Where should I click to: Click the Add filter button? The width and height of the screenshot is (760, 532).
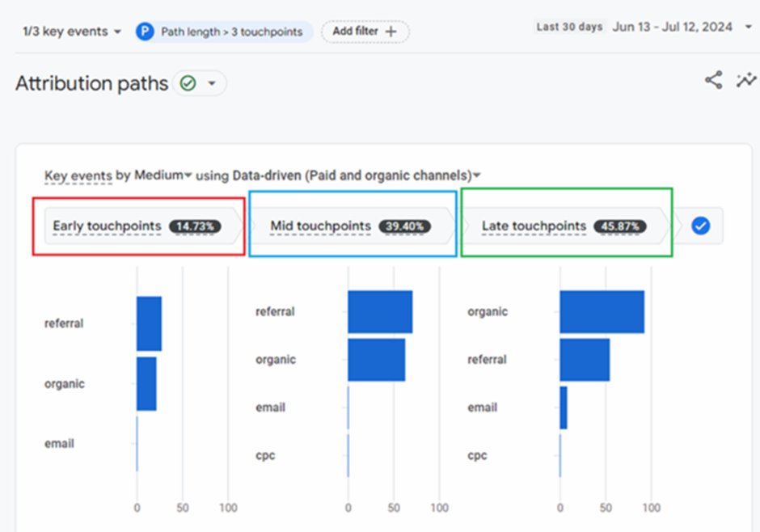click(x=365, y=32)
